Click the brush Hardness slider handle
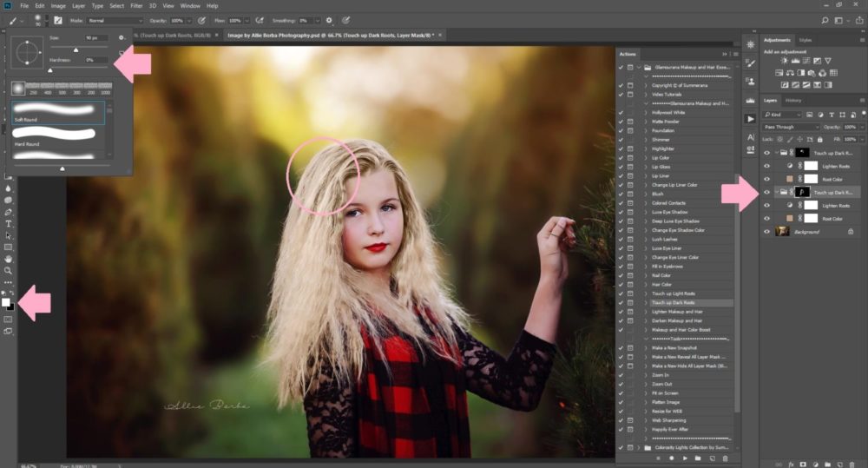This screenshot has width=868, height=468. point(50,70)
